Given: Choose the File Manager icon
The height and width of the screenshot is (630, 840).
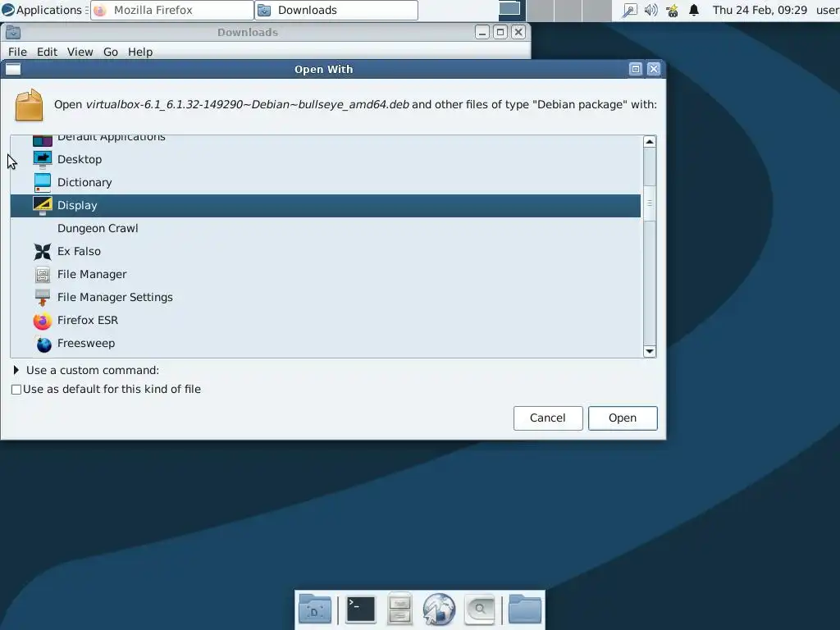Looking at the screenshot, I should pos(43,275).
